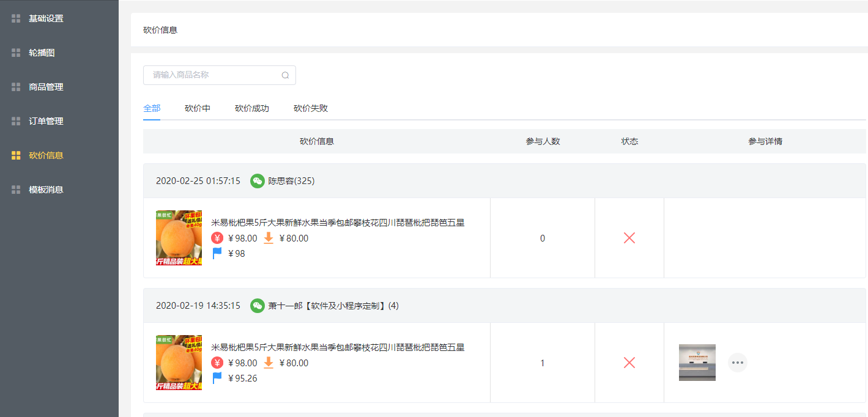The width and height of the screenshot is (868, 417).
Task: Switch to the 砍价成功 tab
Action: pos(252,109)
